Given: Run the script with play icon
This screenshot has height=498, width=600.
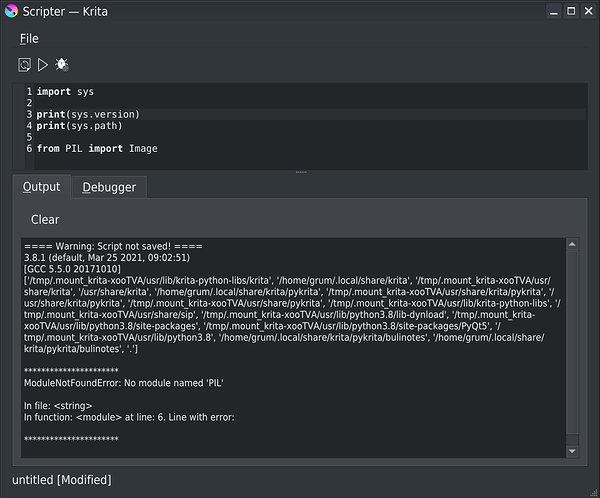Looking at the screenshot, I should 42,65.
